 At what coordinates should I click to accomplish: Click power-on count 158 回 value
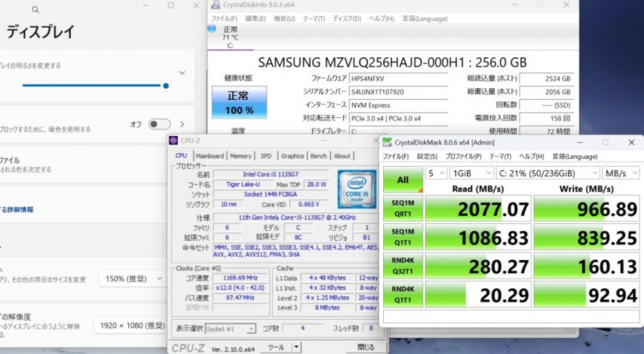pos(546,118)
